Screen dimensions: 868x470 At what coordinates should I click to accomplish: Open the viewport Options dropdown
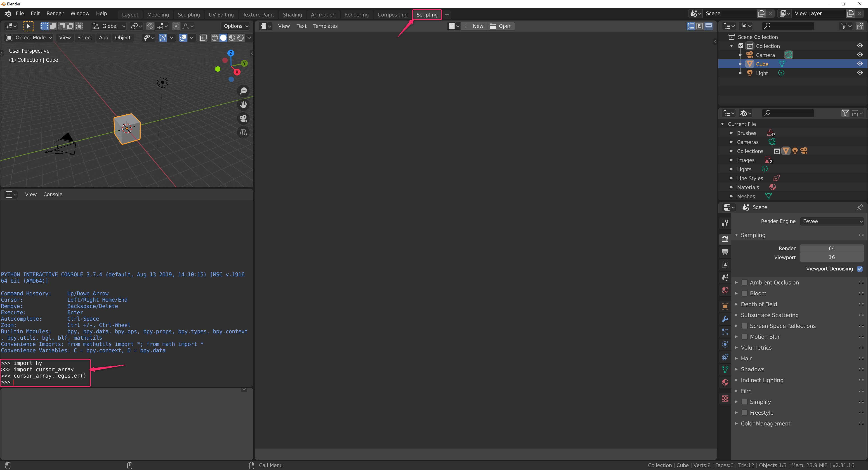(236, 26)
